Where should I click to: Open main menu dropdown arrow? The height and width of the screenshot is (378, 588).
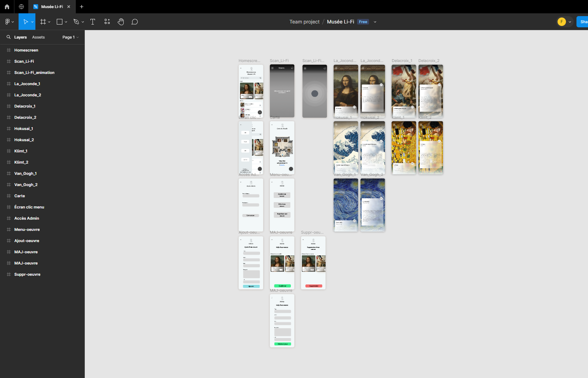click(13, 22)
